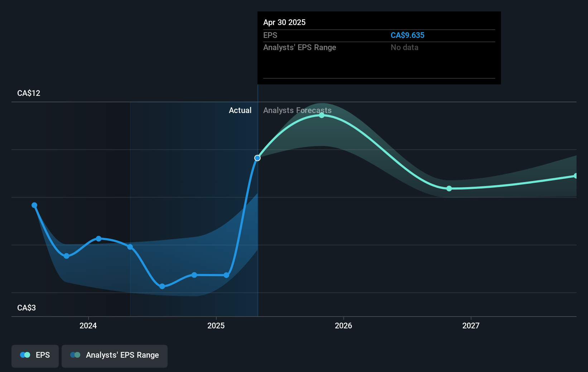Click the Actual section label
Screen dimensions: 588x372
click(x=240, y=110)
